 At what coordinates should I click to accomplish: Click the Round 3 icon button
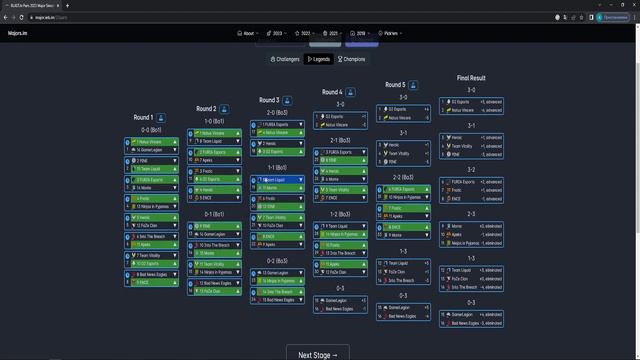(287, 100)
